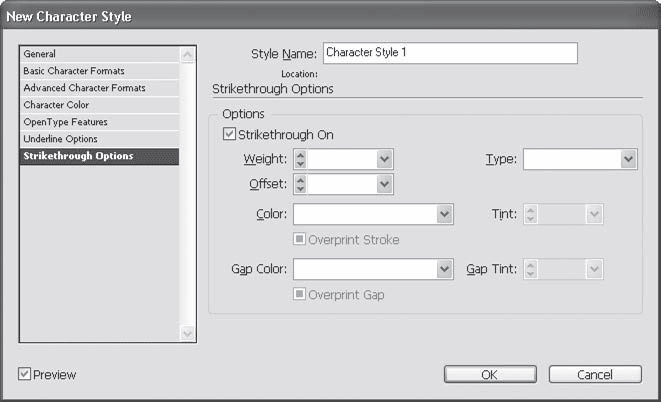661x402 pixels.
Task: Open the strikethrough Color dropdown
Action: coord(445,214)
